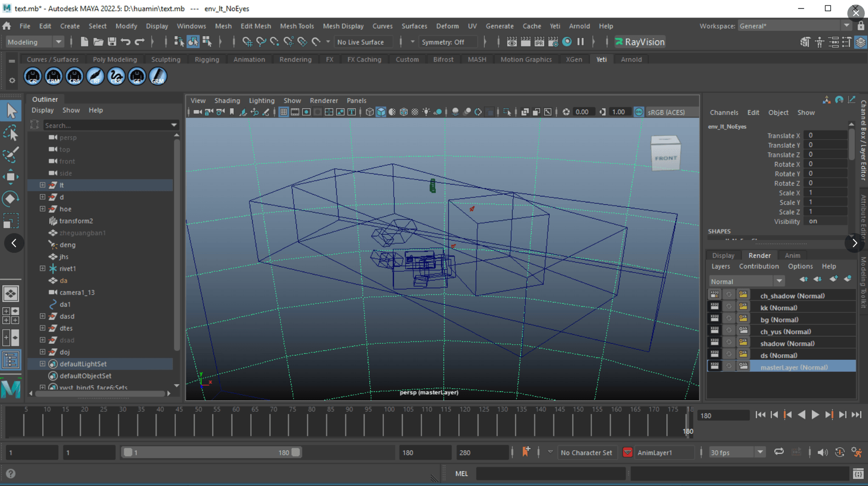Open the Mesh Tools menu
Viewport: 868px width, 486px height.
click(297, 26)
